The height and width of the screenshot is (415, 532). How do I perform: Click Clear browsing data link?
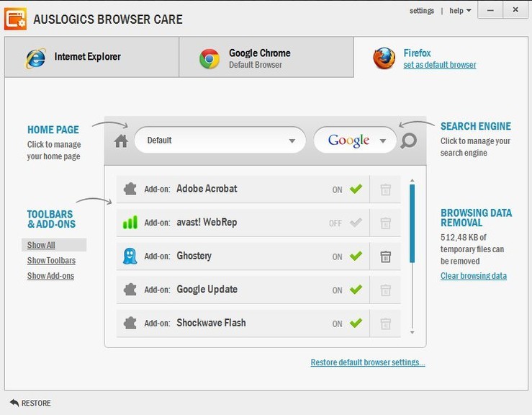click(x=474, y=276)
